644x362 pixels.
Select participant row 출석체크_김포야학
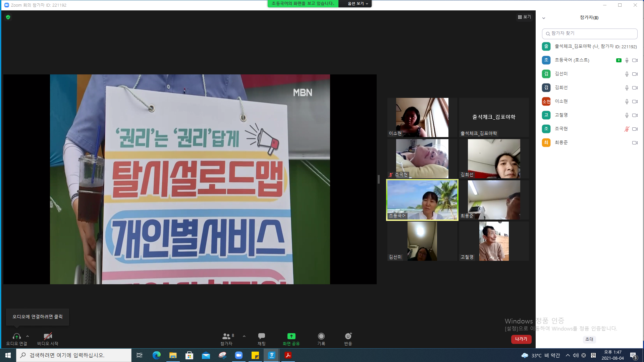(590, 47)
